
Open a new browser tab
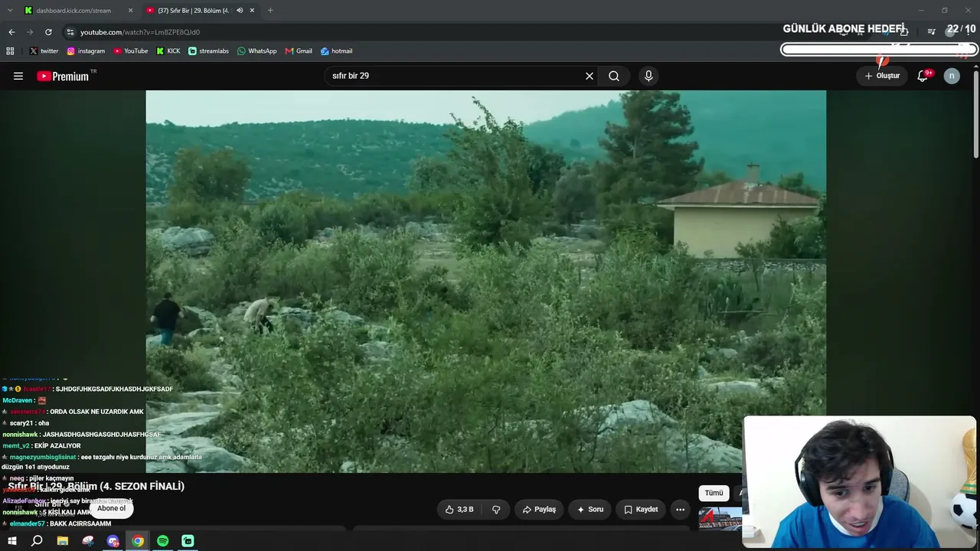[270, 11]
